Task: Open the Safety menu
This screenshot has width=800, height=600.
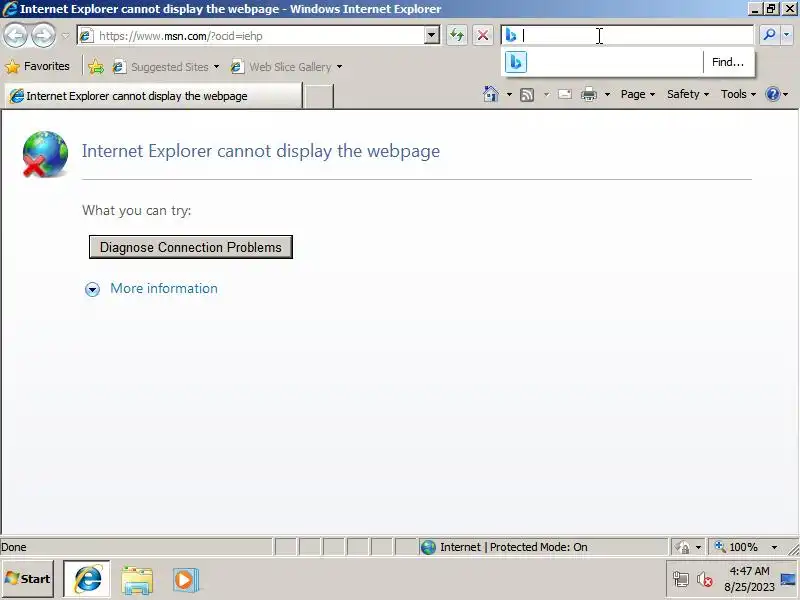Action: [x=688, y=94]
